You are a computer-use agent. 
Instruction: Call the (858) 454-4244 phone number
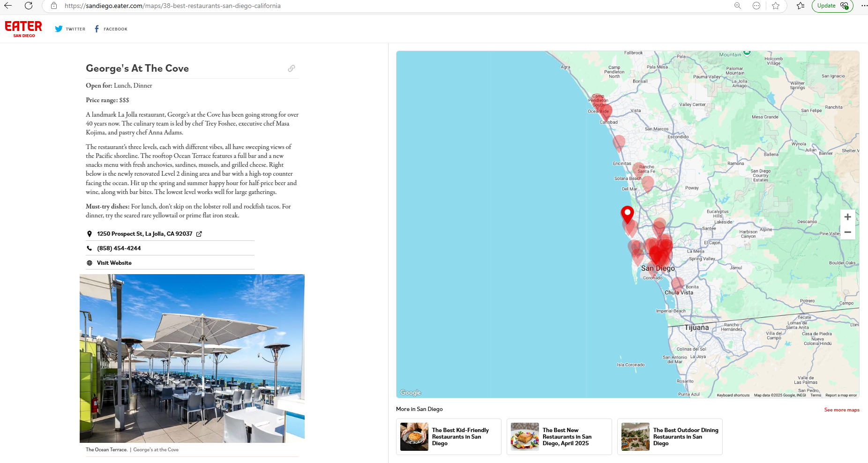click(119, 248)
